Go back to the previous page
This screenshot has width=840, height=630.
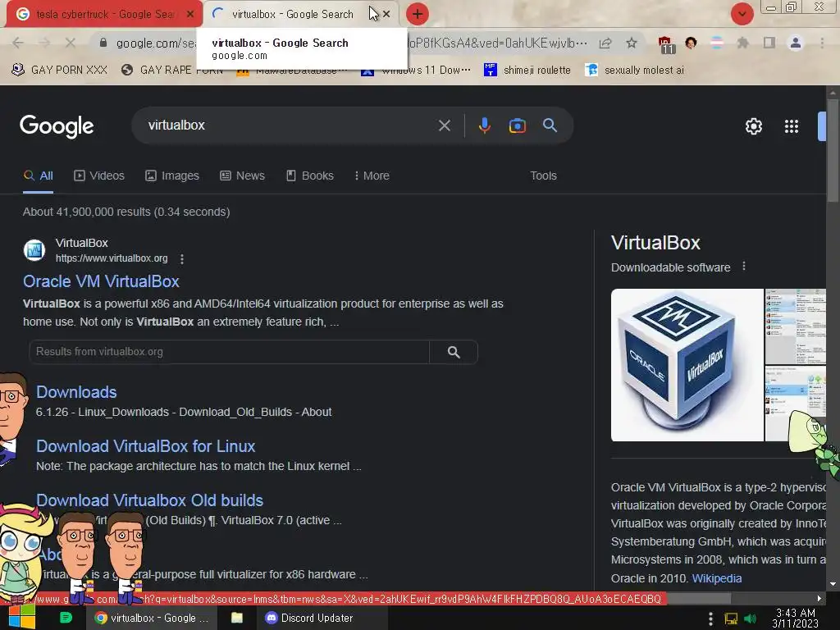point(18,43)
